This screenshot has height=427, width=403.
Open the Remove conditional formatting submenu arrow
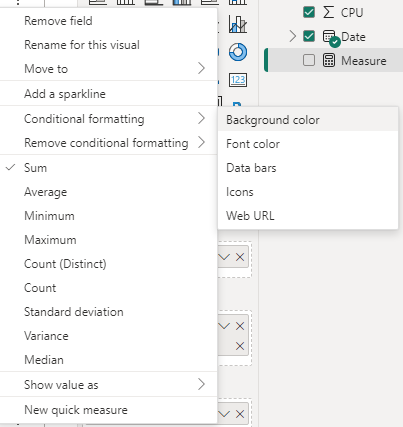pyautogui.click(x=201, y=142)
